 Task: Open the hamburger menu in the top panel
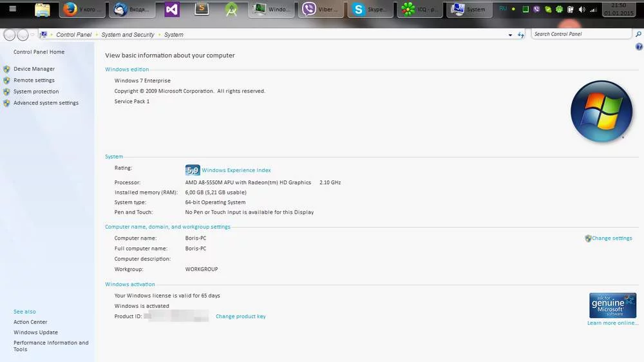coord(13,8)
